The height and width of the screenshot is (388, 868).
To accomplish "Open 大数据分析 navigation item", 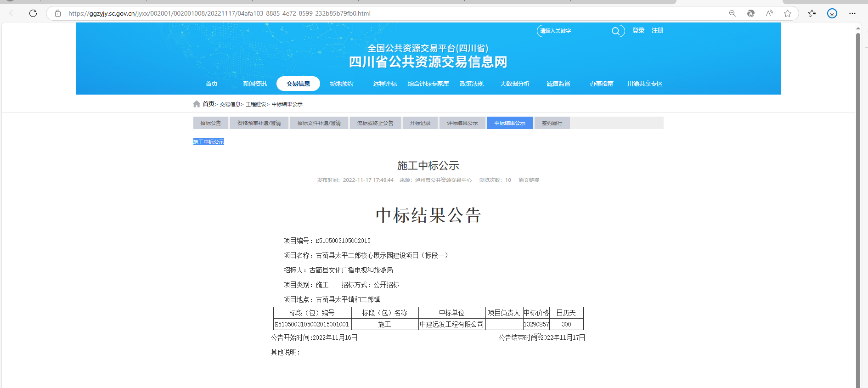I will coord(515,84).
